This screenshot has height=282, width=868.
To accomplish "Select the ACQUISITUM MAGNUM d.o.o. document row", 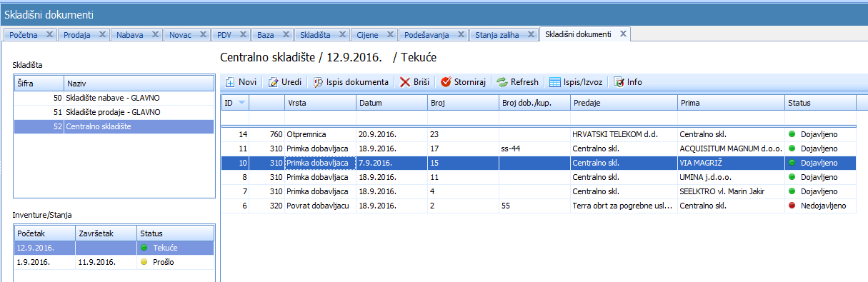I will tap(539, 148).
